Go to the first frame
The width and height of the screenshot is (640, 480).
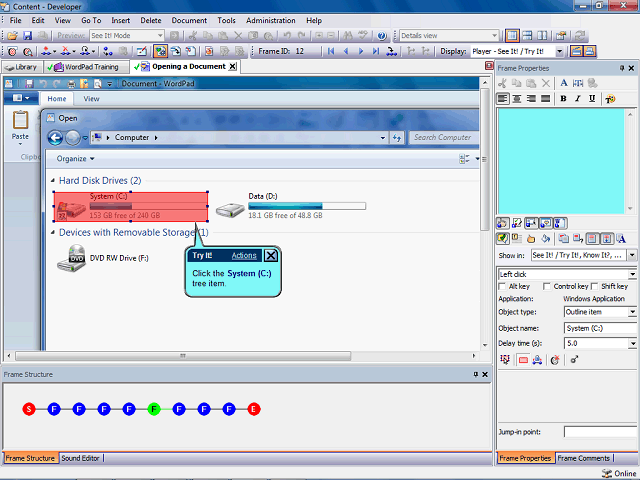pyautogui.click(x=331, y=51)
